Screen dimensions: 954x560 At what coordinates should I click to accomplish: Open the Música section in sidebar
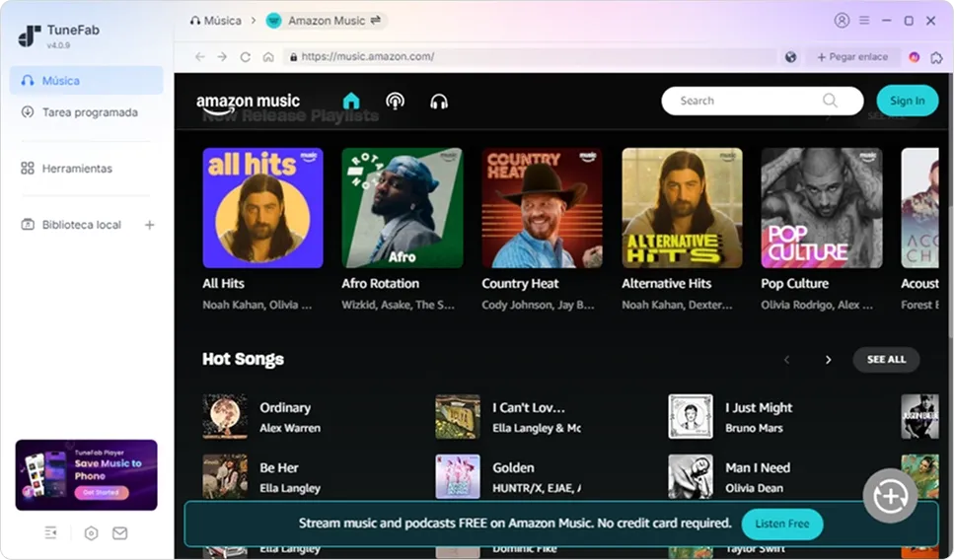click(87, 80)
